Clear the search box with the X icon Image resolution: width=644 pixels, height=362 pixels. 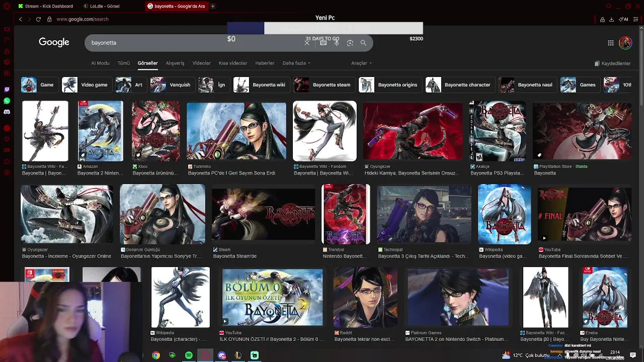307,43
